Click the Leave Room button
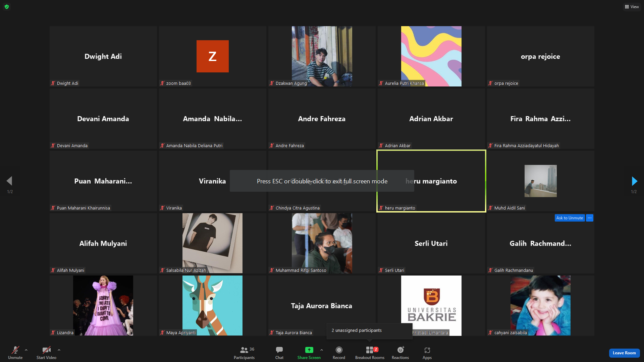644x362 pixels. tap(624, 353)
